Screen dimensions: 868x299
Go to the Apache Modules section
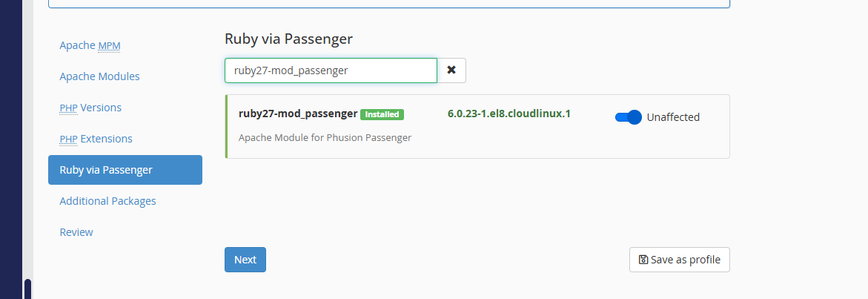pyautogui.click(x=99, y=76)
